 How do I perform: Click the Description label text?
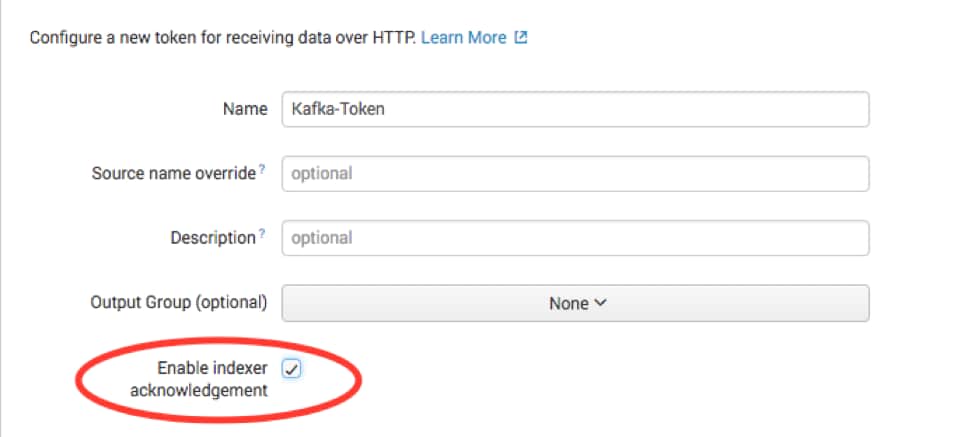[x=213, y=238]
